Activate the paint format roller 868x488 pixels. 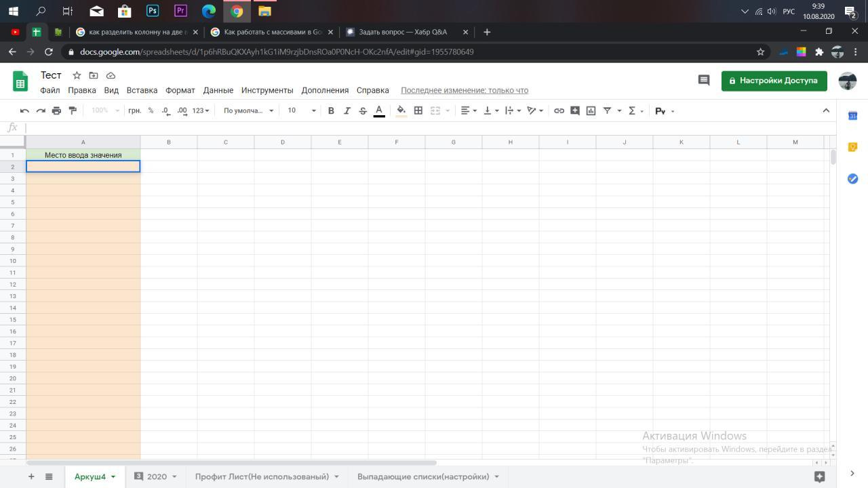[73, 110]
